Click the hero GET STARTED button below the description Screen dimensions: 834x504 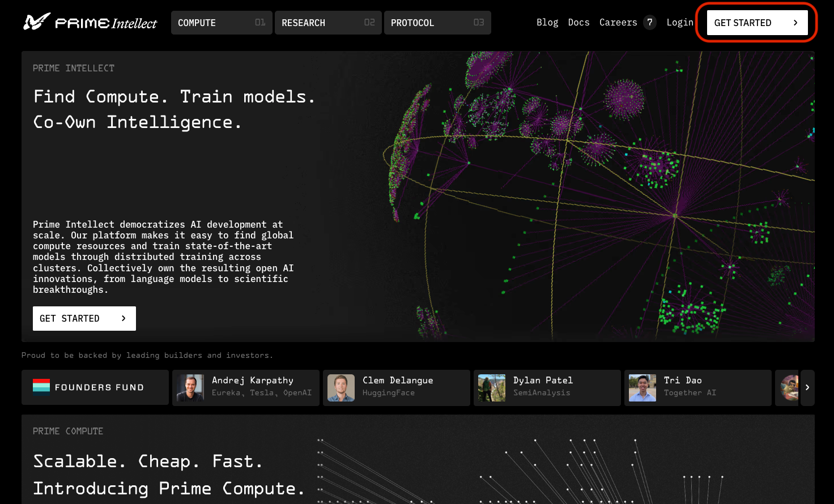click(84, 318)
